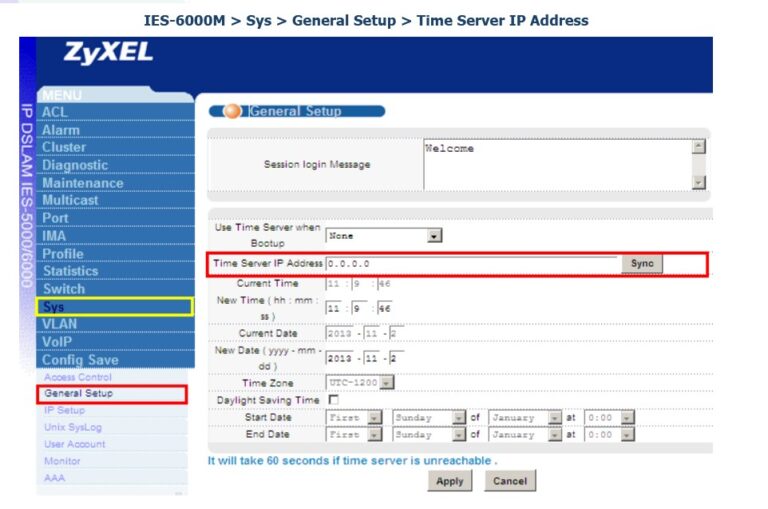Click the New Time hours field
This screenshot has height=509, width=768.
coord(336,309)
